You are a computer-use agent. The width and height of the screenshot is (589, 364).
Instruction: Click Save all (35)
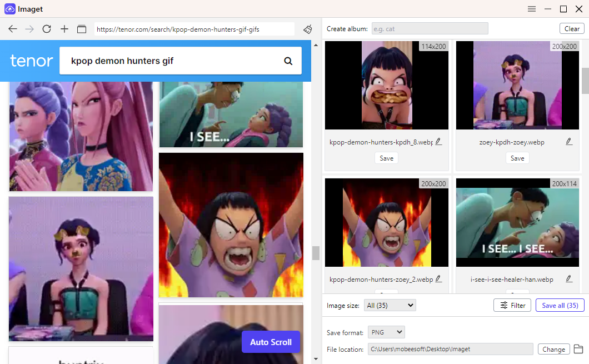pos(560,305)
